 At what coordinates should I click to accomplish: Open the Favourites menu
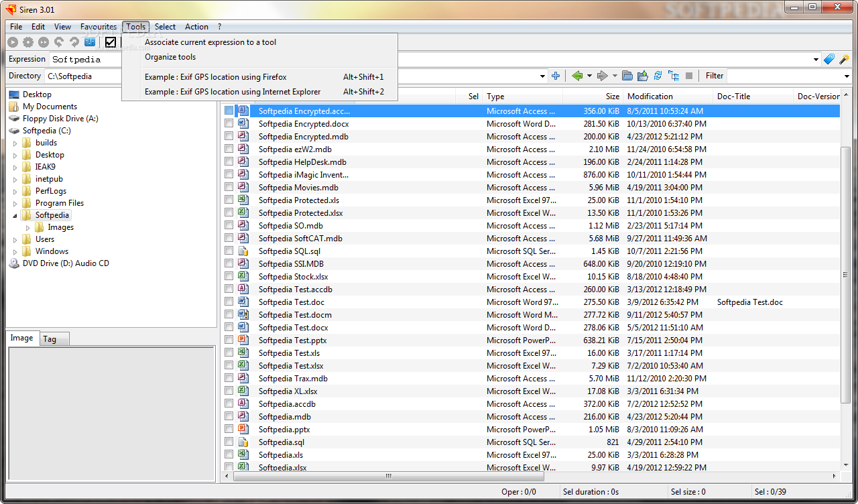(x=99, y=27)
